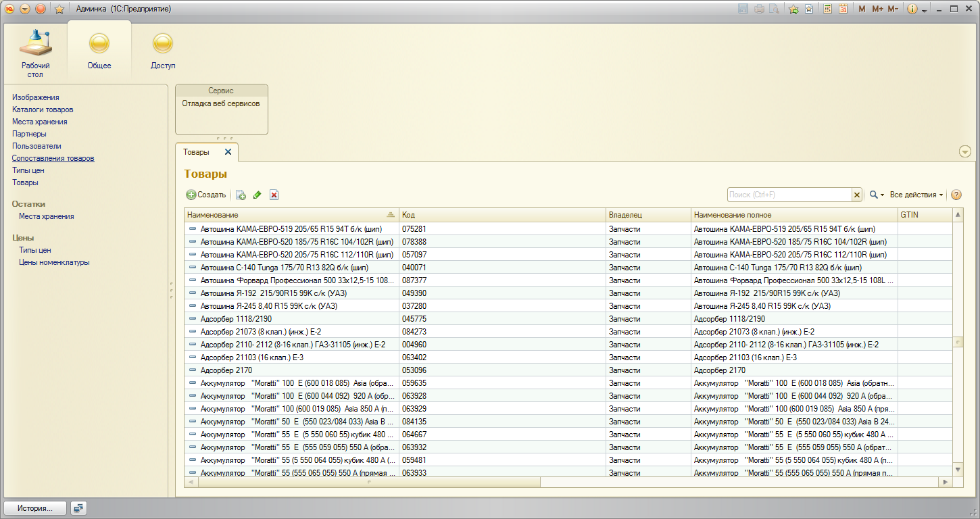
Task: Select row Автошина С-140 Tunga 175/70 R13
Action: click(568, 268)
